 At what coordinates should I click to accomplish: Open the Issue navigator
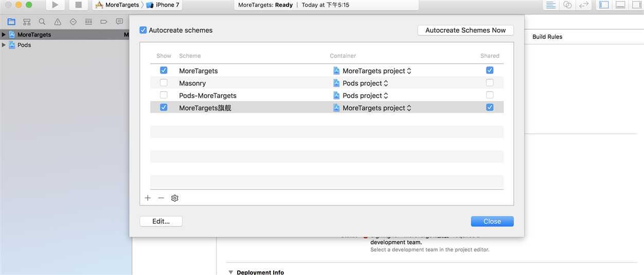pos(58,22)
